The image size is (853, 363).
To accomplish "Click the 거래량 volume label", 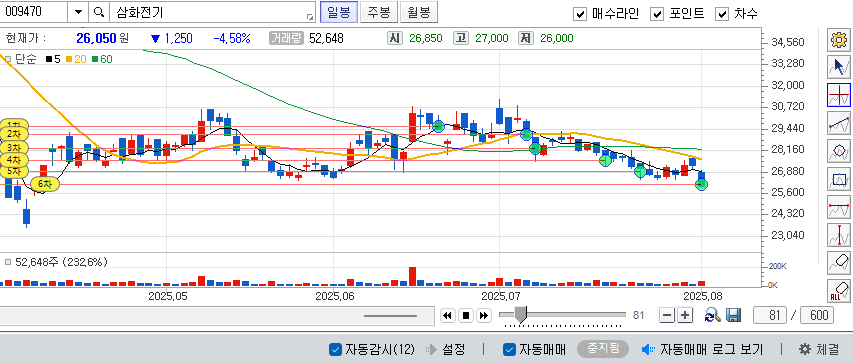I will (286, 38).
